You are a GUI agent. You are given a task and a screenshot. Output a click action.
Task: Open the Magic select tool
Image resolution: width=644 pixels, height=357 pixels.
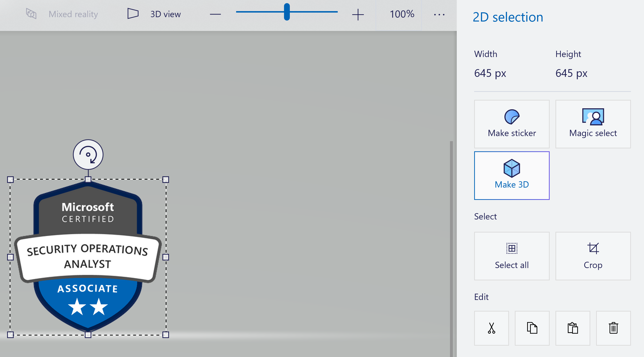pos(593,124)
